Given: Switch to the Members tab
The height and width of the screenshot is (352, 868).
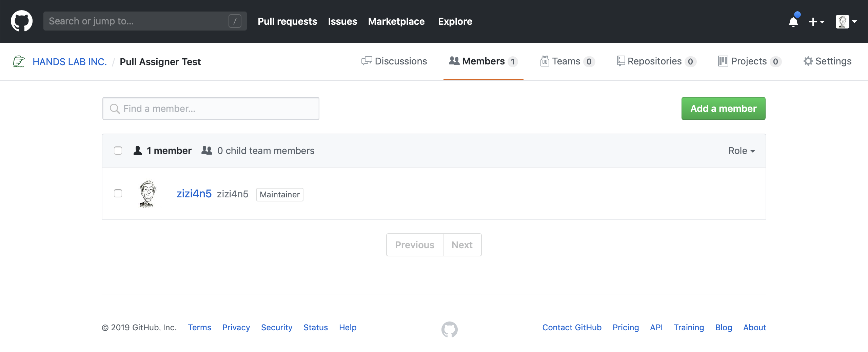Looking at the screenshot, I should click(484, 61).
